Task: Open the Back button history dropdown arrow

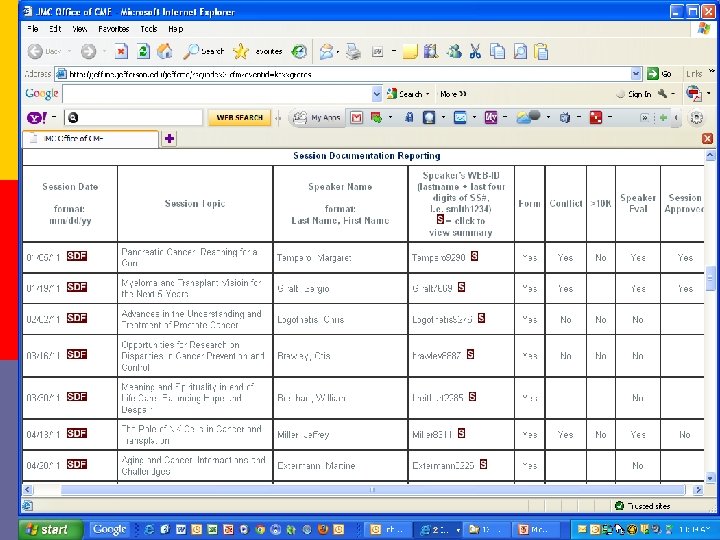Action: 68,51
